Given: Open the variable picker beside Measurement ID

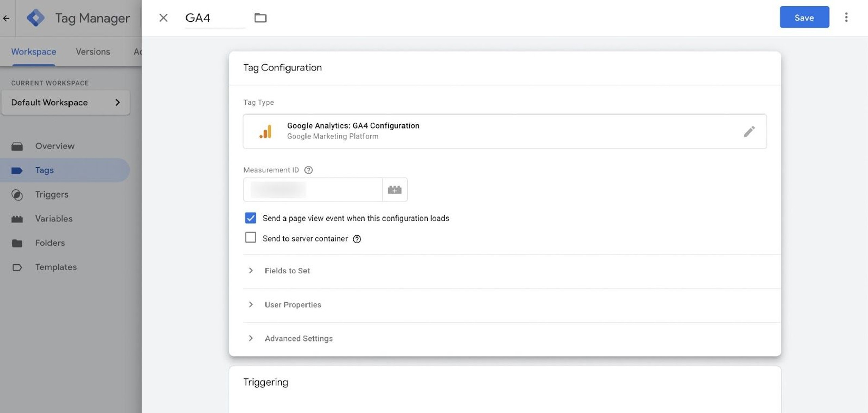Looking at the screenshot, I should 394,190.
